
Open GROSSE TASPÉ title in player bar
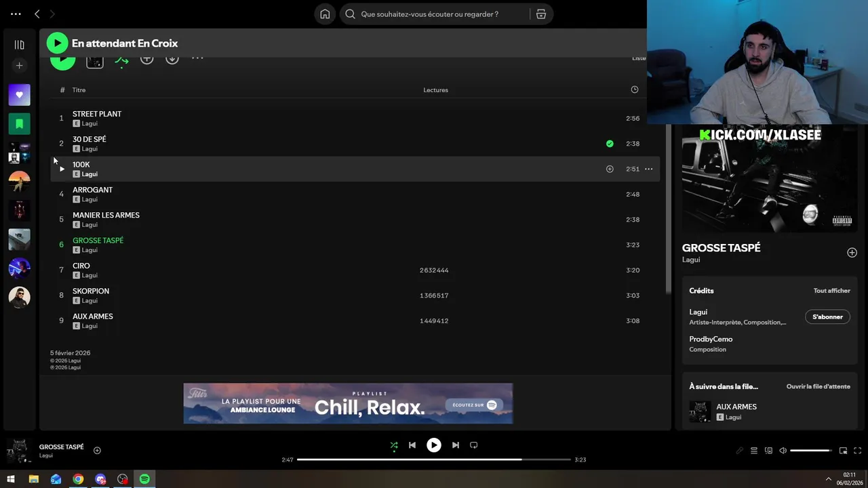tap(62, 447)
